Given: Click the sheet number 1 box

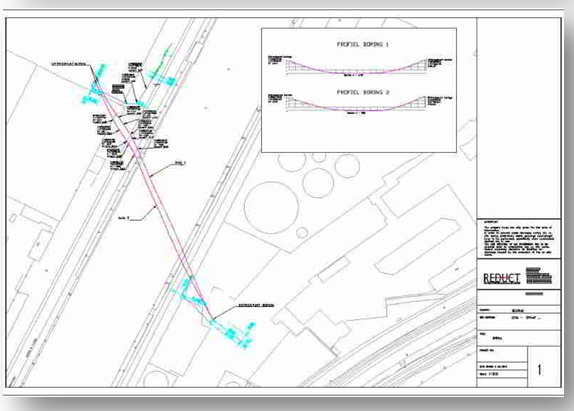Looking at the screenshot, I should point(544,367).
